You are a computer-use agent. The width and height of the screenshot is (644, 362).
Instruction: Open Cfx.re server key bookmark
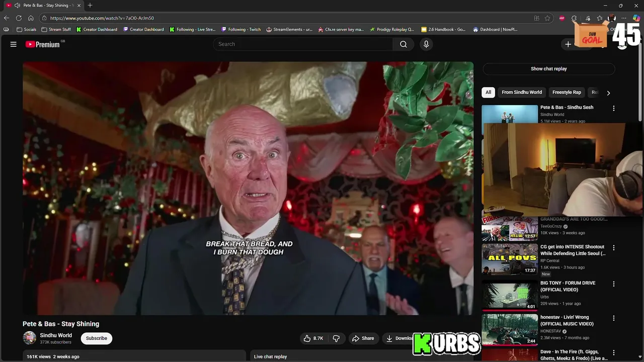pyautogui.click(x=341, y=30)
